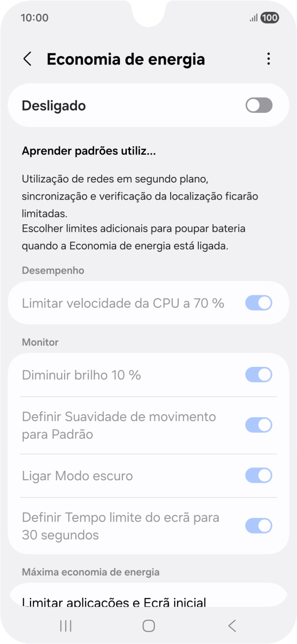The width and height of the screenshot is (297, 644).
Task: Disable the 'Limitar velocidade da CPU a 70%' toggle
Action: coord(258,303)
